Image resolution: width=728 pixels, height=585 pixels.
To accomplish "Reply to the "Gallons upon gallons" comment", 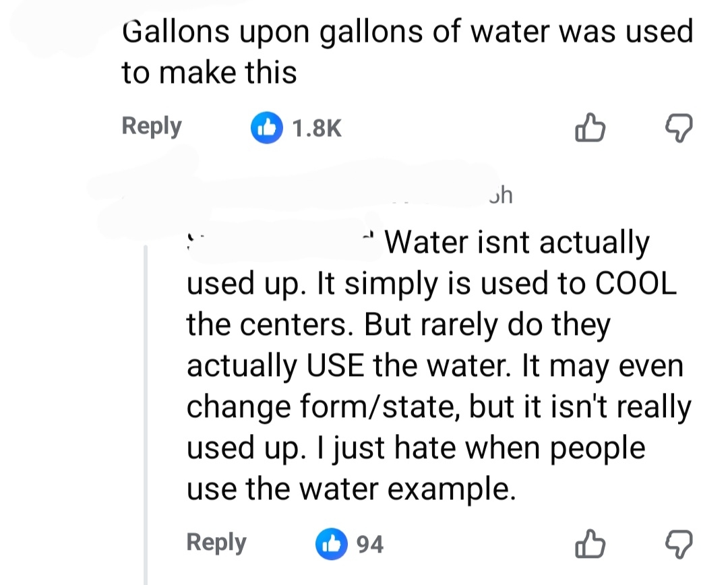I will click(152, 126).
